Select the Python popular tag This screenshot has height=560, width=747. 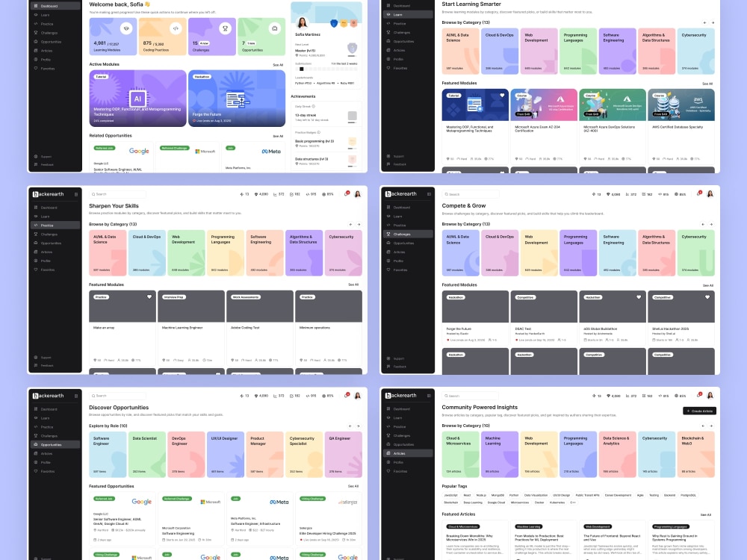(514, 495)
